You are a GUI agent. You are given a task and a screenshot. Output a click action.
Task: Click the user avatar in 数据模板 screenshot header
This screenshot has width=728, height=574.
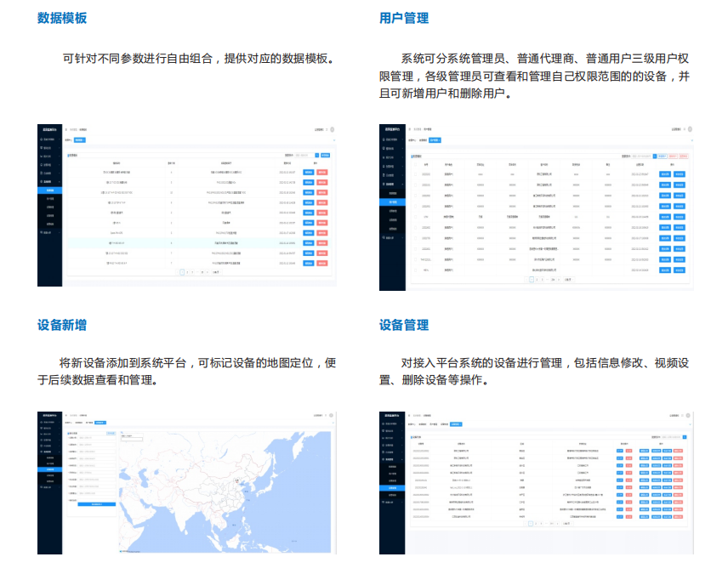point(332,129)
